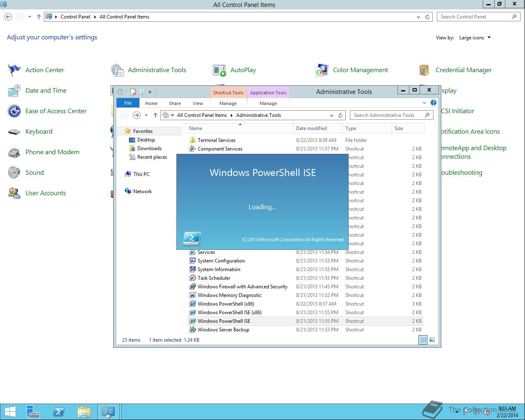Image resolution: width=525 pixels, height=420 pixels.
Task: Select Desktop in navigation pane
Action: [x=146, y=140]
